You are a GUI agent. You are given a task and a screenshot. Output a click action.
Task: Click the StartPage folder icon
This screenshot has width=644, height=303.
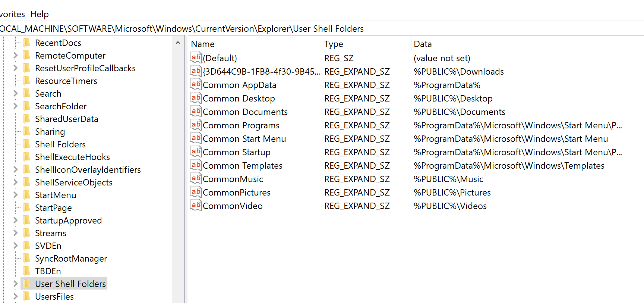tap(26, 207)
